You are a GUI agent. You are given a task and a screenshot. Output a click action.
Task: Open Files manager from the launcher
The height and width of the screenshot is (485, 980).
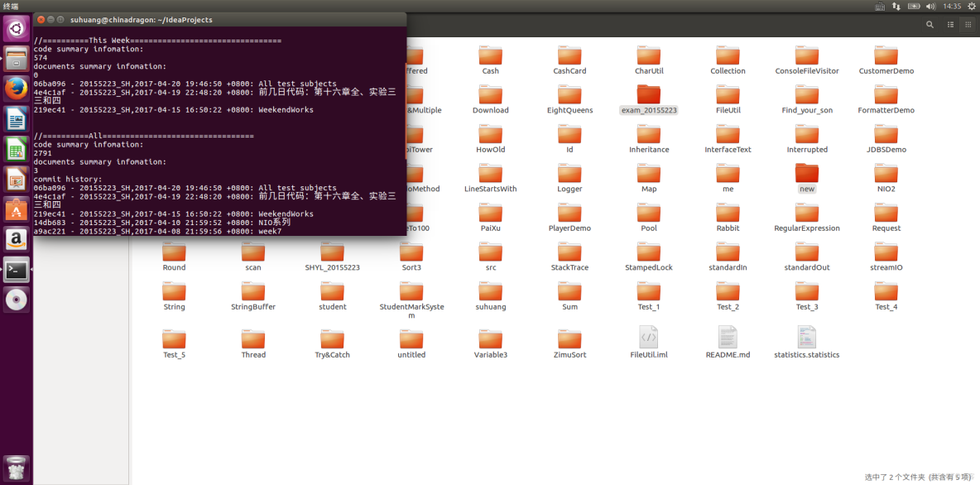[17, 60]
